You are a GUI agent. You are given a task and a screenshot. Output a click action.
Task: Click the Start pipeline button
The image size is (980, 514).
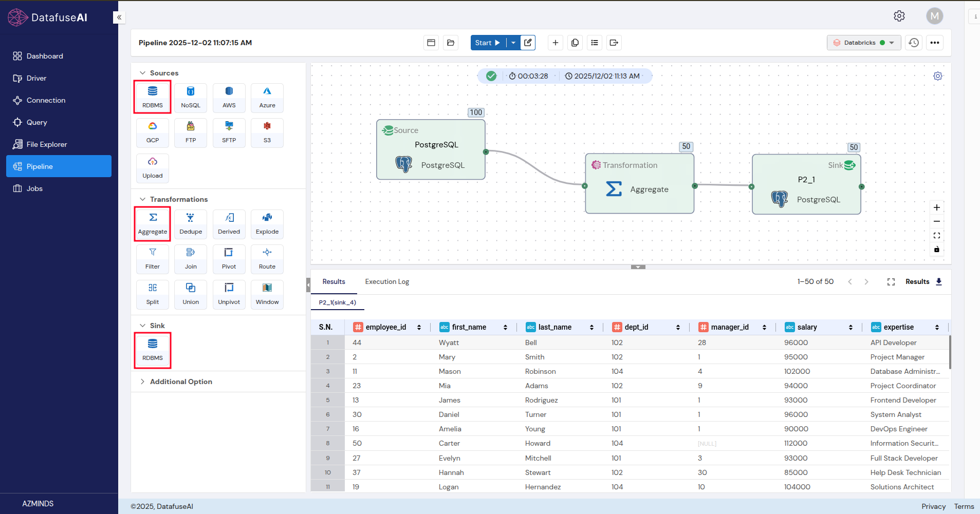[487, 43]
